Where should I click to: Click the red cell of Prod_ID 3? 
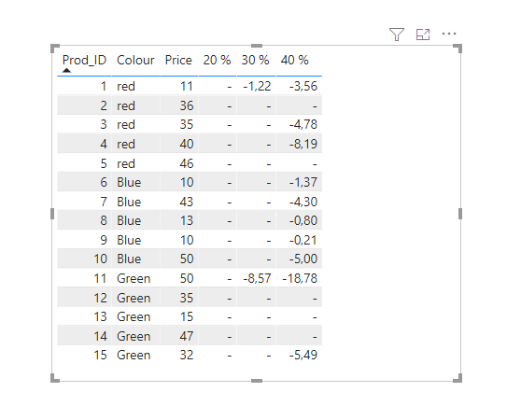click(x=126, y=124)
